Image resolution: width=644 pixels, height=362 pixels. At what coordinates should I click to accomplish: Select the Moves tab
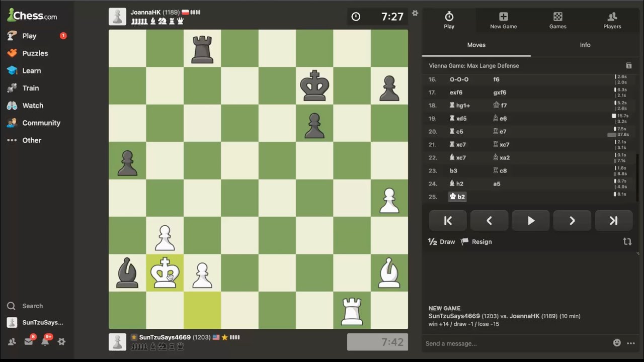click(x=476, y=45)
